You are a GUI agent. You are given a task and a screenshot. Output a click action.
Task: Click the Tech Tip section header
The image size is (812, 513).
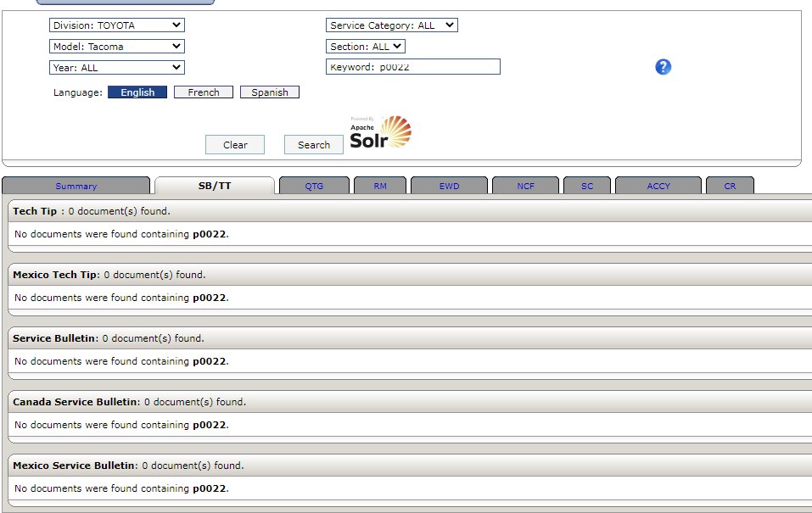coord(410,211)
